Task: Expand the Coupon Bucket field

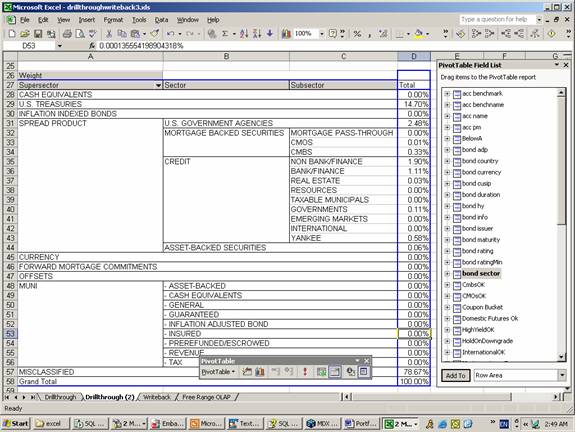Action: 447,307
